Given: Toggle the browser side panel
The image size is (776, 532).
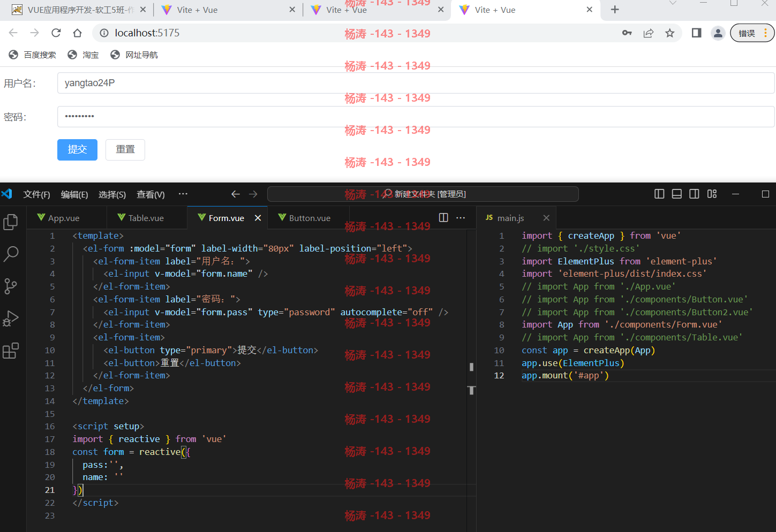Looking at the screenshot, I should pyautogui.click(x=696, y=33).
